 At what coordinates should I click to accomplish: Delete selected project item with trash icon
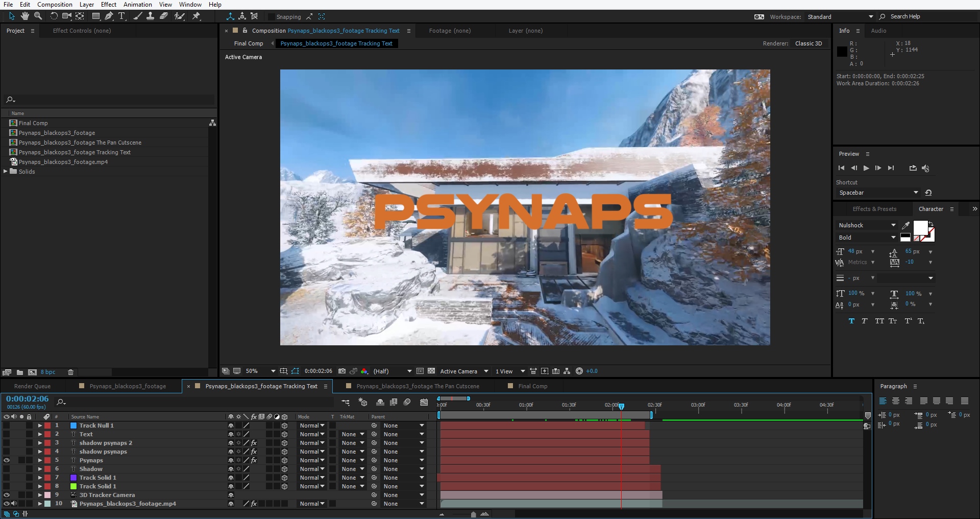(x=71, y=372)
